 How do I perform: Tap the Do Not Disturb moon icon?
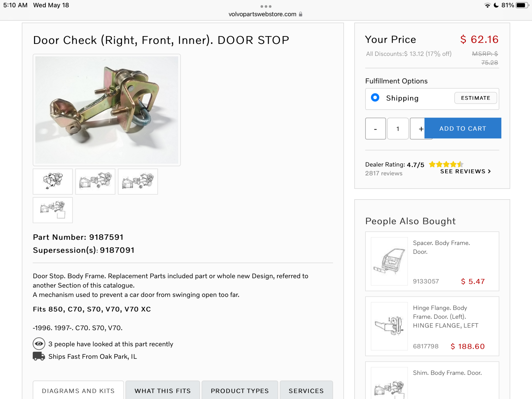click(496, 5)
